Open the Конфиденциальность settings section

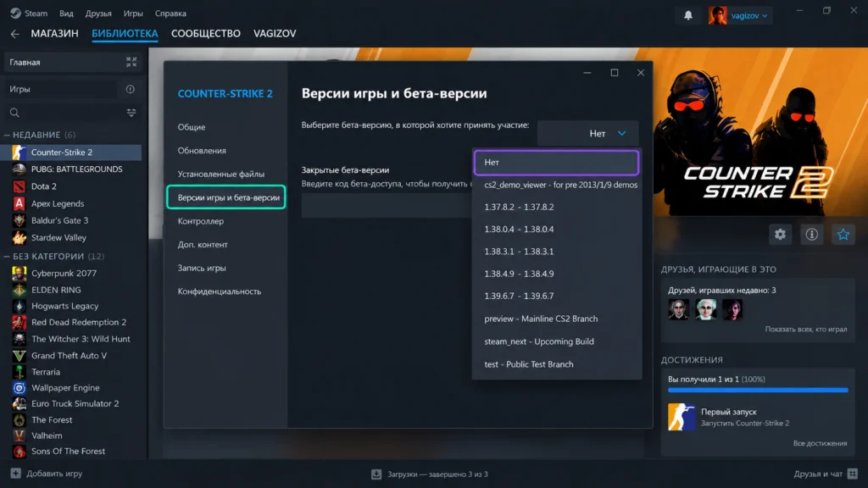pos(220,291)
